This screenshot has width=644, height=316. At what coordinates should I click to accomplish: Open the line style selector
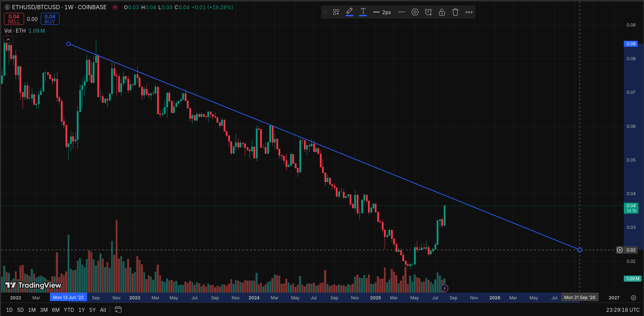point(402,12)
